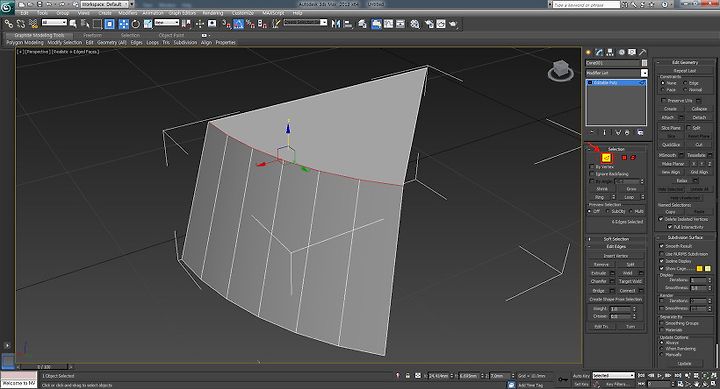Open the Material Editor icon
Image resolution: width=720 pixels, height=389 pixels.
[415, 24]
